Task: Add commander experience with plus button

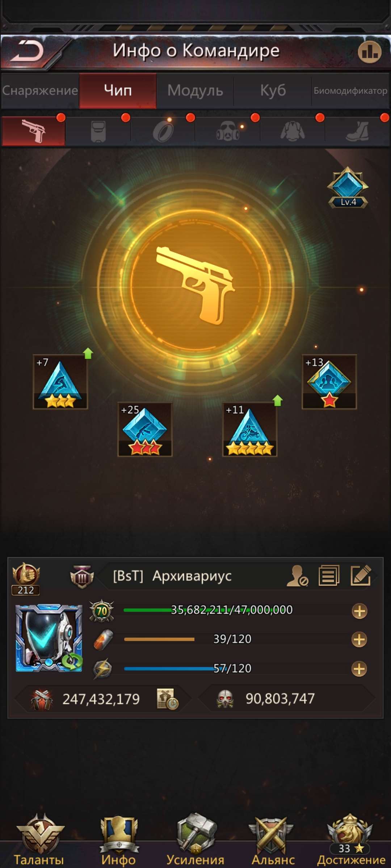Action: click(360, 611)
